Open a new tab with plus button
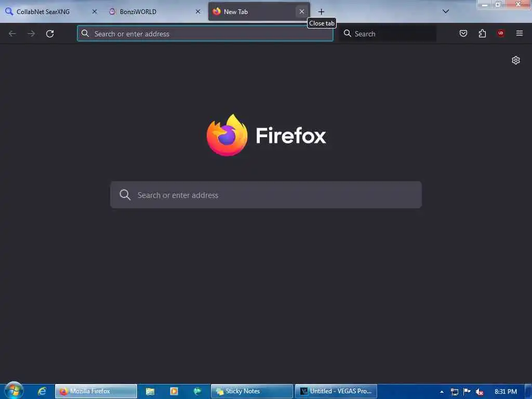The height and width of the screenshot is (399, 532). [321, 12]
